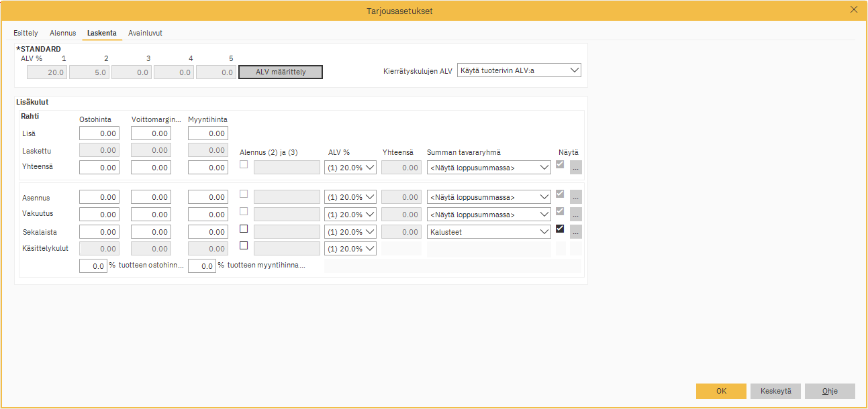Image resolution: width=868 pixels, height=409 pixels.
Task: Click the ellipsis button on the Asennus row
Action: pyautogui.click(x=575, y=196)
